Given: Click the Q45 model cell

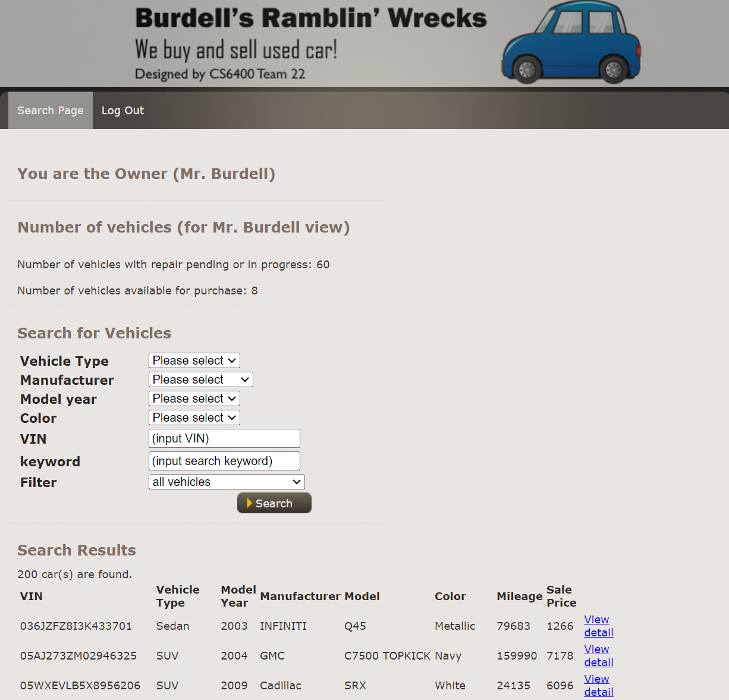Looking at the screenshot, I should click(355, 626).
